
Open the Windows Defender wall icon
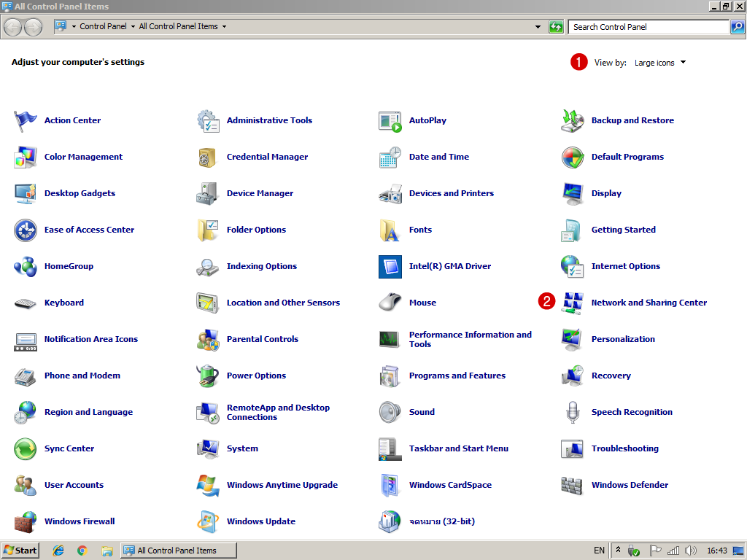573,485
